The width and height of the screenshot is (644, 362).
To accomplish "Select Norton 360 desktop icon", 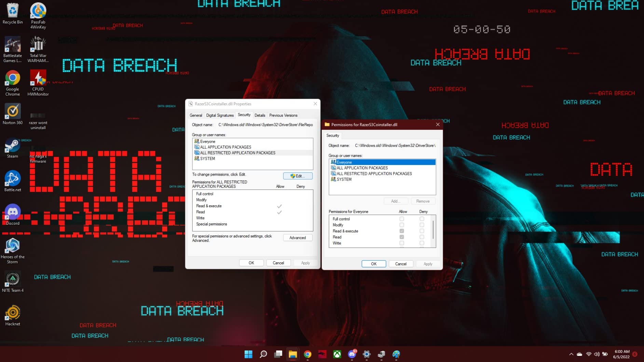I will (x=13, y=114).
